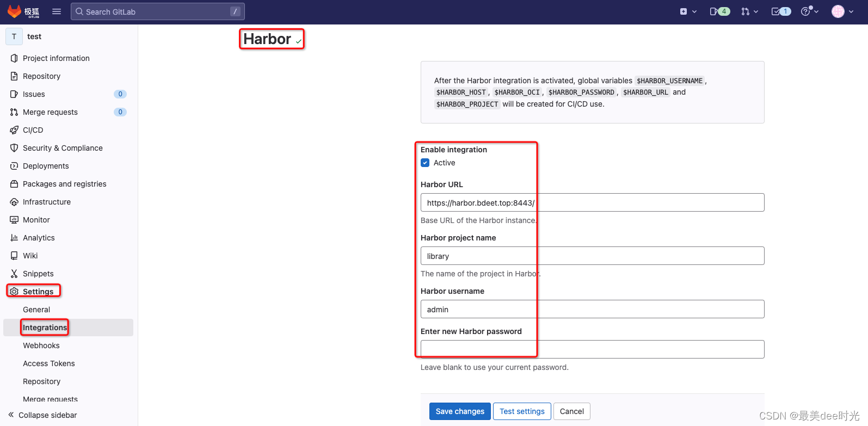Open merge requests icon in top bar

click(x=745, y=11)
